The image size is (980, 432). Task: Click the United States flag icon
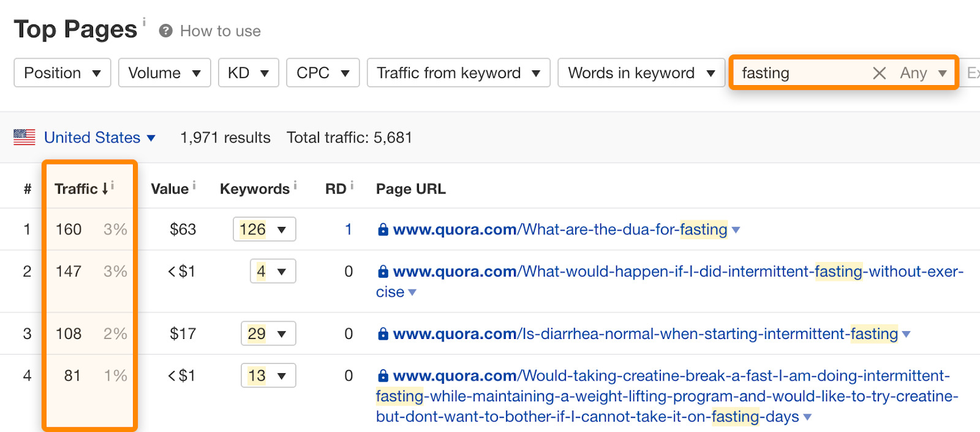coord(24,137)
